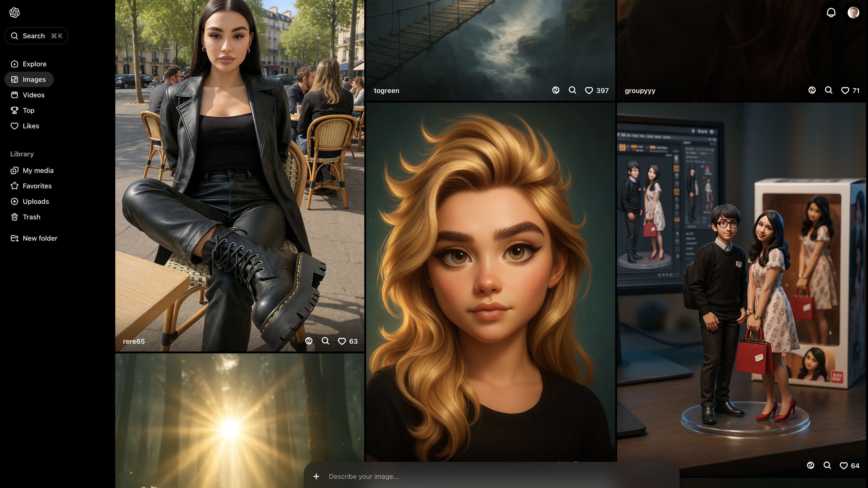Go to the Videos page
Screen dimensions: 868x488
[33, 95]
